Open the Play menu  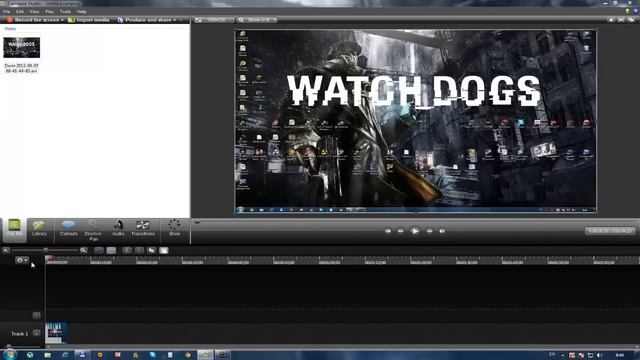tap(49, 12)
